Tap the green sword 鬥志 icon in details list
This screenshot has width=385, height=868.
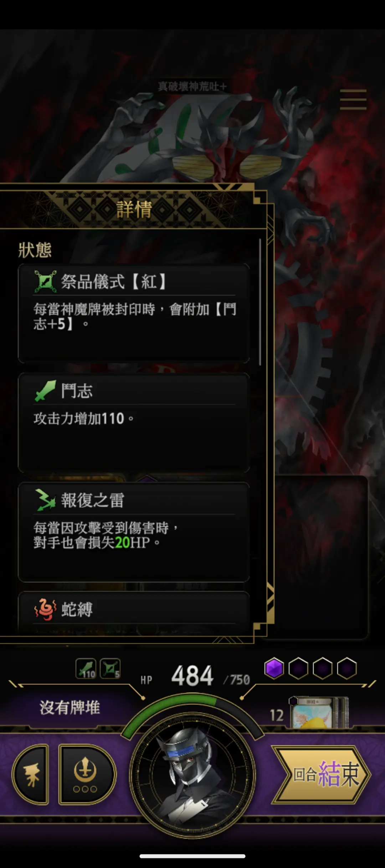click(x=45, y=391)
